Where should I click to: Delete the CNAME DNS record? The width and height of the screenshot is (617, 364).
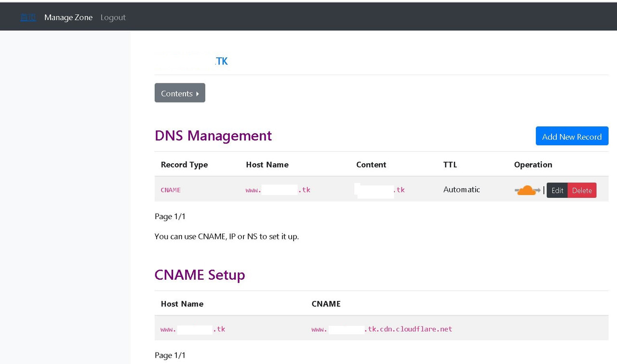(582, 190)
